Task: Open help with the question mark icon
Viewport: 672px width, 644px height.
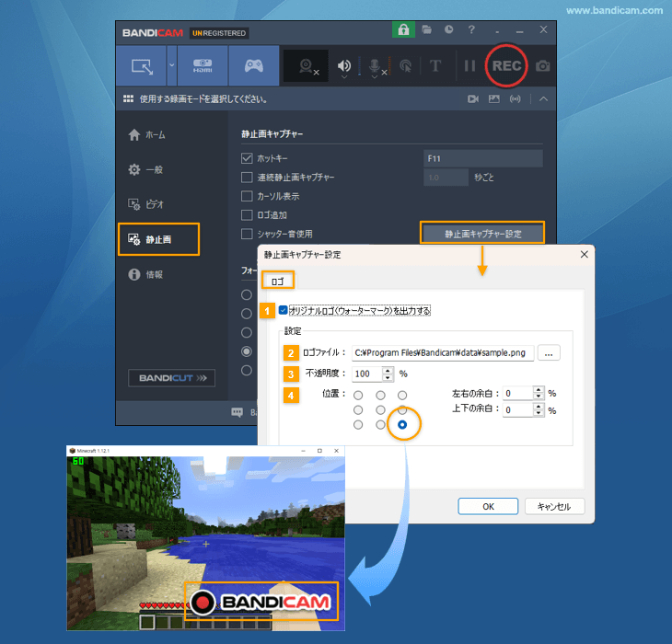Action: [x=471, y=29]
